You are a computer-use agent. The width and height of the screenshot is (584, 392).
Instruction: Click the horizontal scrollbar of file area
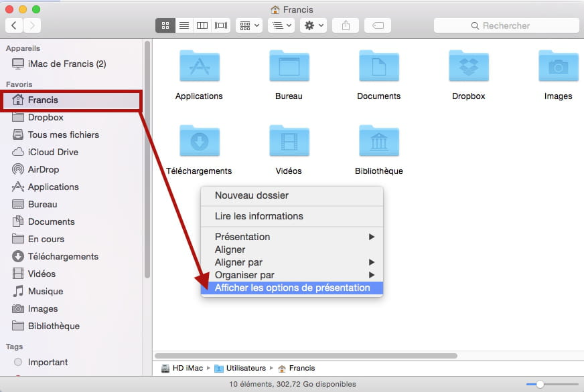pos(306,356)
